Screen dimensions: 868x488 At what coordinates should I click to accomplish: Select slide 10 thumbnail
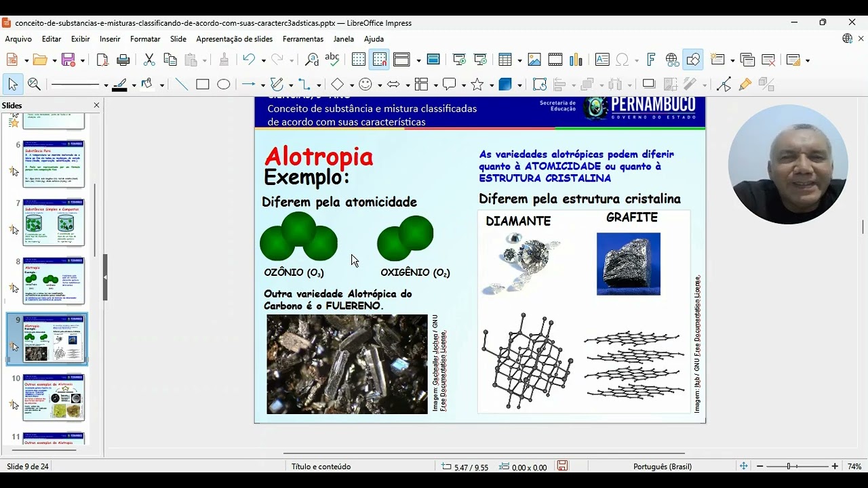pyautogui.click(x=54, y=397)
